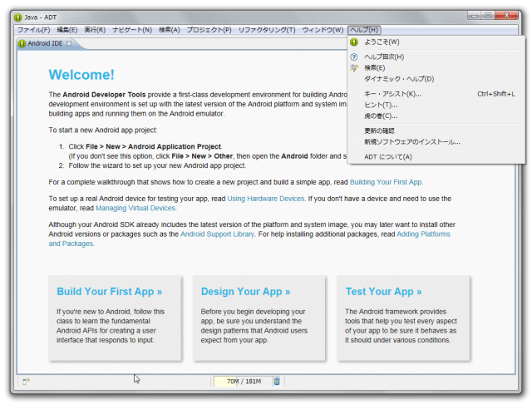
Task: Click the help contents question mark icon
Action: 354,57
